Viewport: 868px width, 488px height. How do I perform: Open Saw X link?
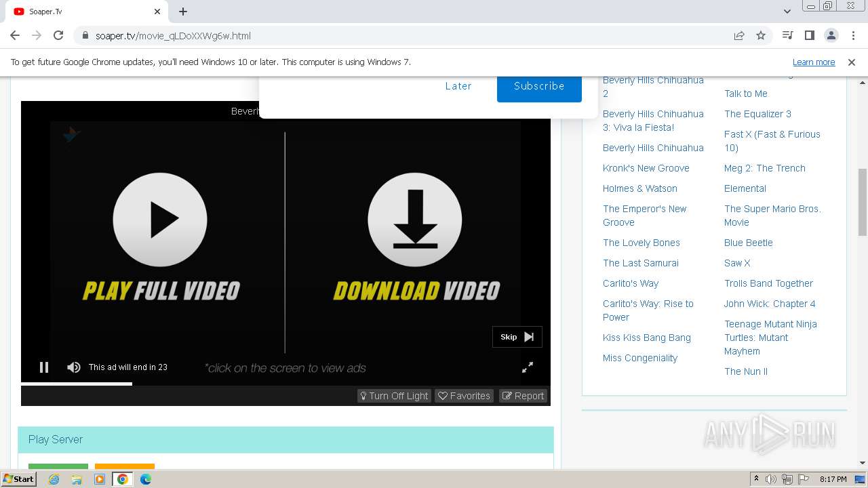pyautogui.click(x=737, y=263)
